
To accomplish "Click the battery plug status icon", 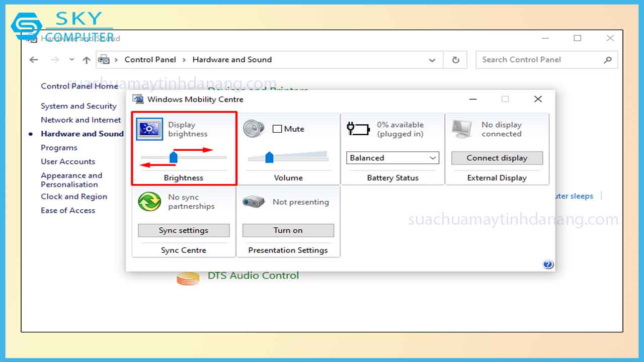I will [358, 129].
